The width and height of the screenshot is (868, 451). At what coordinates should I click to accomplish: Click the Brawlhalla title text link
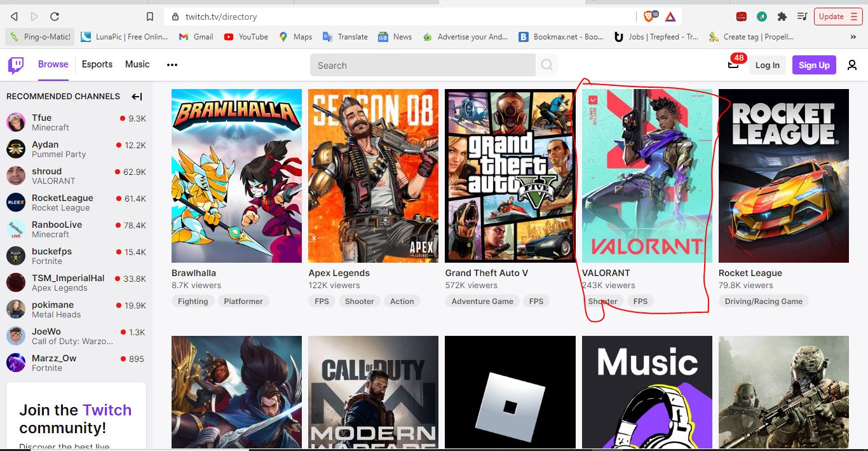pos(194,273)
